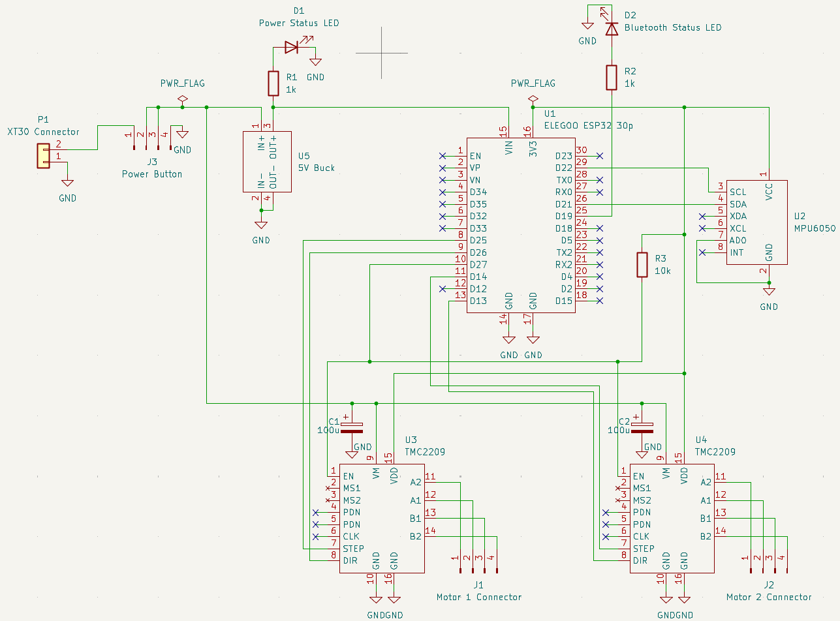
Task: Click the no-connect X on MPU6050 XDA pin
Action: (x=702, y=216)
